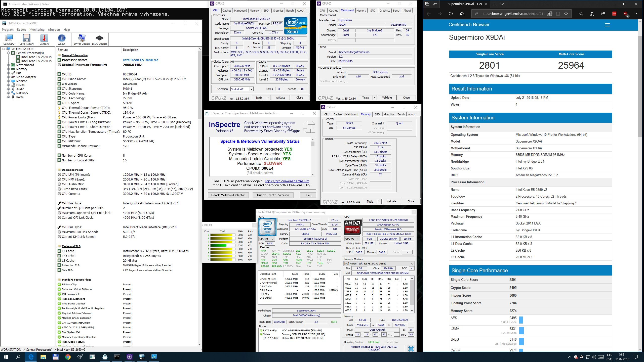Switch to Bench tab in CPU-Z Memory window
644x362 pixels.
[401, 114]
